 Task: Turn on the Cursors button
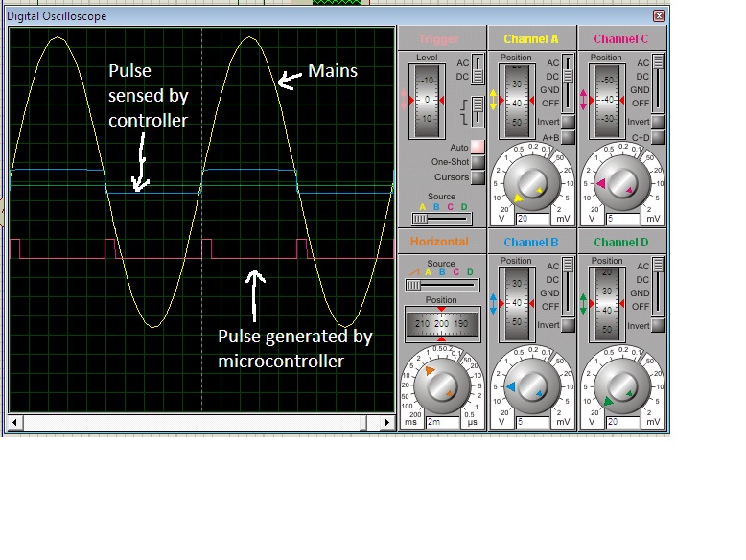coord(478,177)
